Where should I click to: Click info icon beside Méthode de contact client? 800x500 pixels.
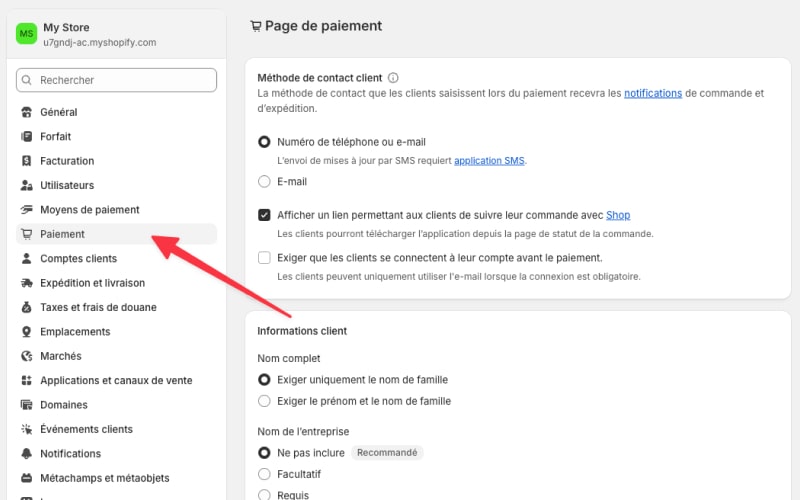point(393,78)
